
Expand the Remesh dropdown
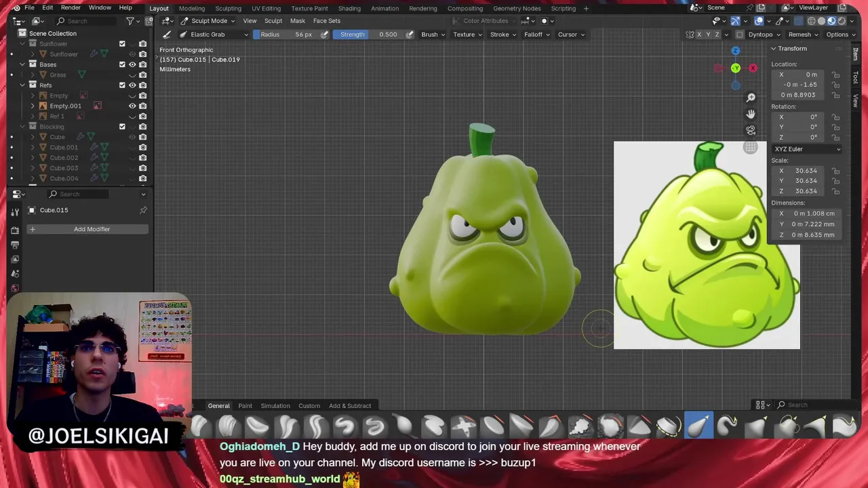(x=803, y=35)
